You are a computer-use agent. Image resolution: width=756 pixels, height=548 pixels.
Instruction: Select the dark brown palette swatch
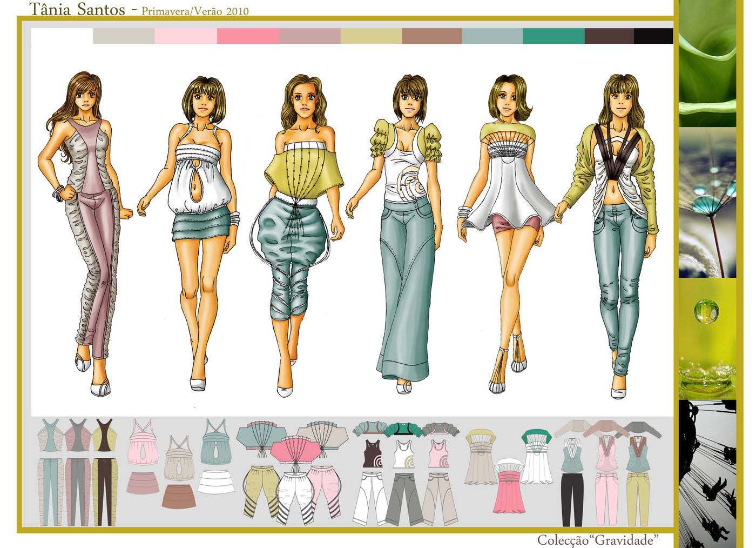609,36
